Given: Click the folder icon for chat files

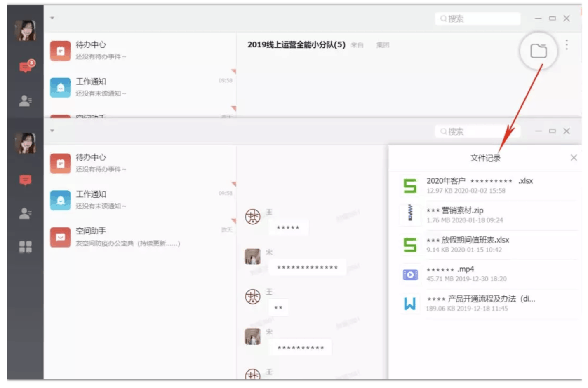Looking at the screenshot, I should [x=538, y=51].
